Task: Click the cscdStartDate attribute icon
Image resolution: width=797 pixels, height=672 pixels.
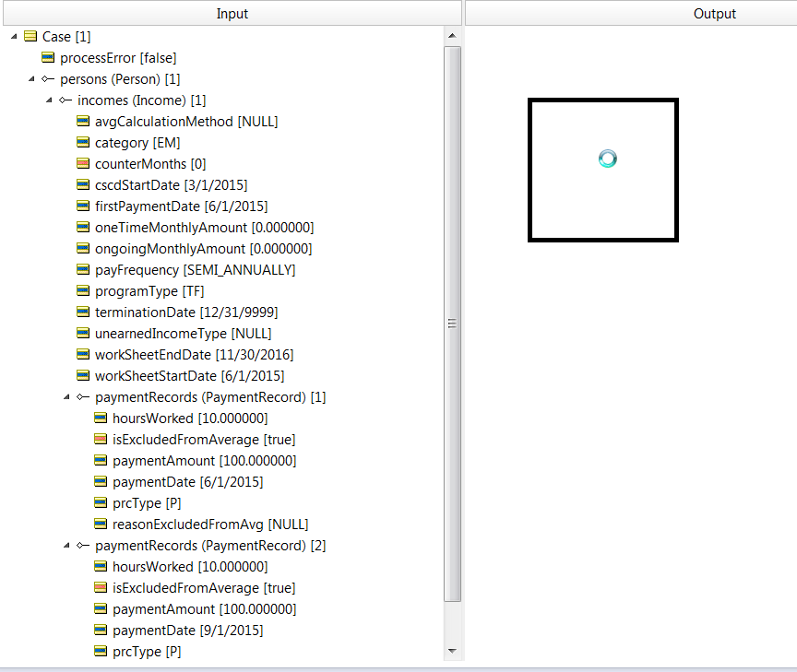Action: [83, 184]
